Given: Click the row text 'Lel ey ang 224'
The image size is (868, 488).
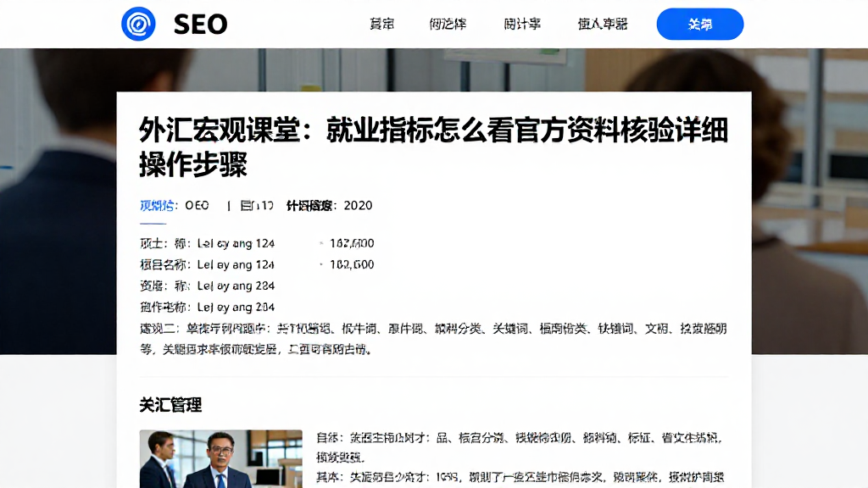Looking at the screenshot, I should (x=236, y=286).
